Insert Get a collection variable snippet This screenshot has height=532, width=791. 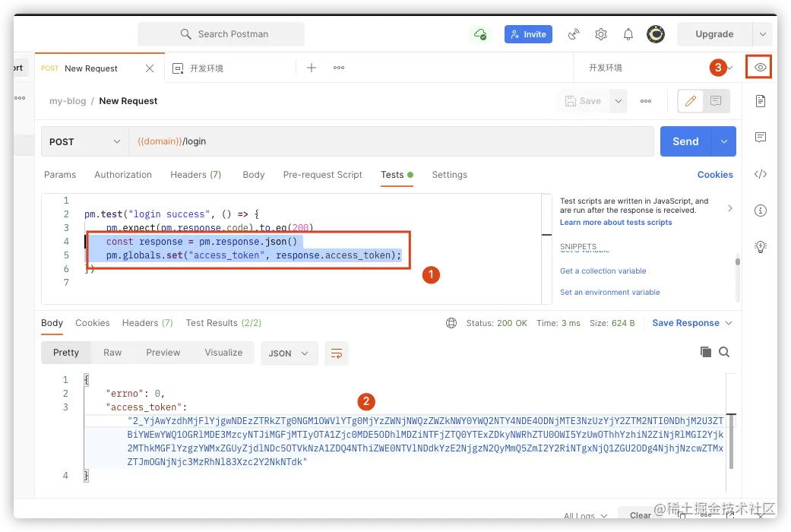point(603,271)
